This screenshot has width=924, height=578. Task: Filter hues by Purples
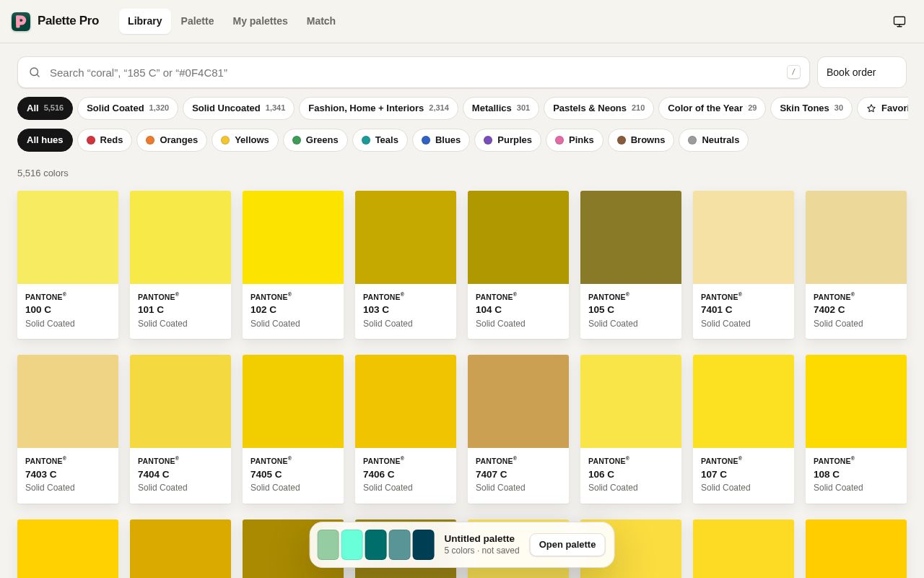click(x=507, y=140)
